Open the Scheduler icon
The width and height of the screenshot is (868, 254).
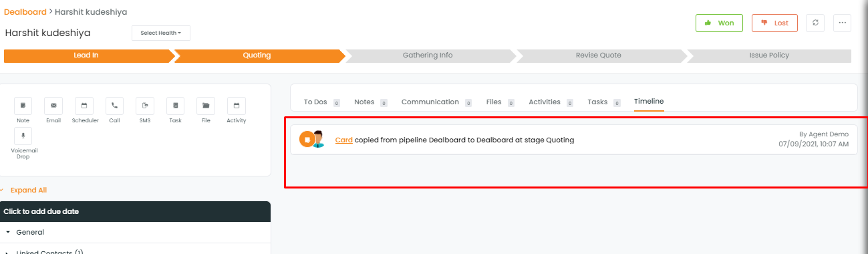click(84, 106)
